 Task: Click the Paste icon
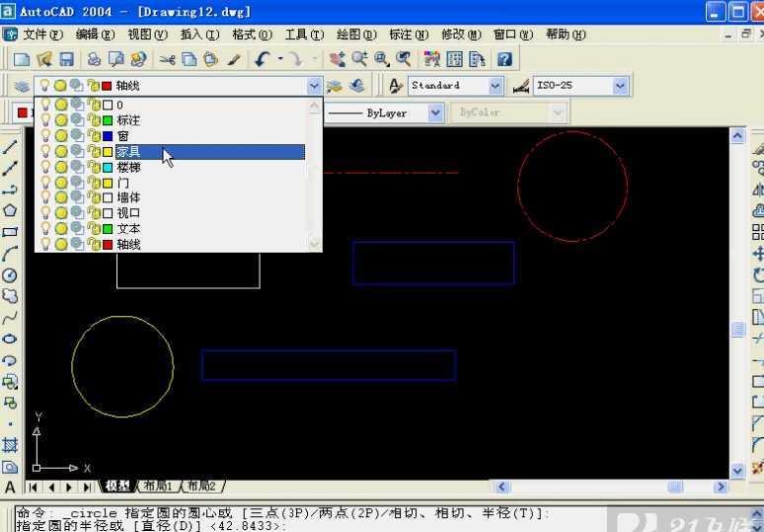coord(210,59)
